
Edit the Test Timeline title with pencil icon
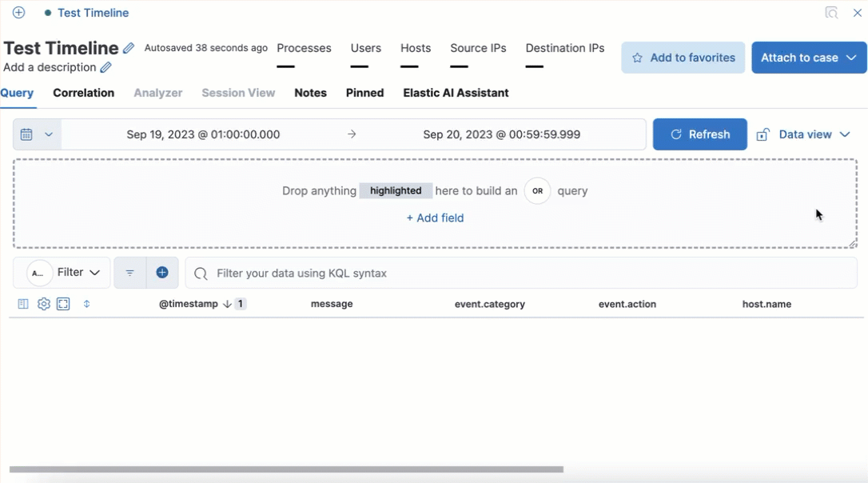point(129,48)
